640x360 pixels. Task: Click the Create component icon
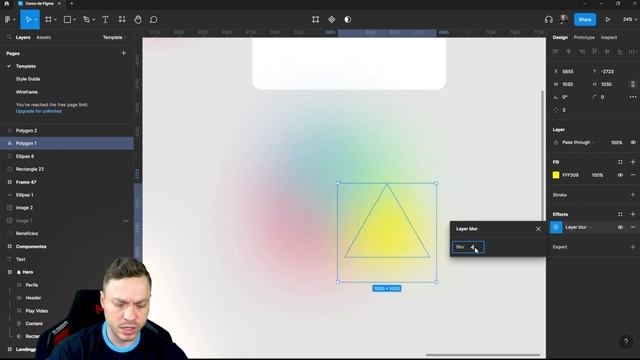coord(331,20)
